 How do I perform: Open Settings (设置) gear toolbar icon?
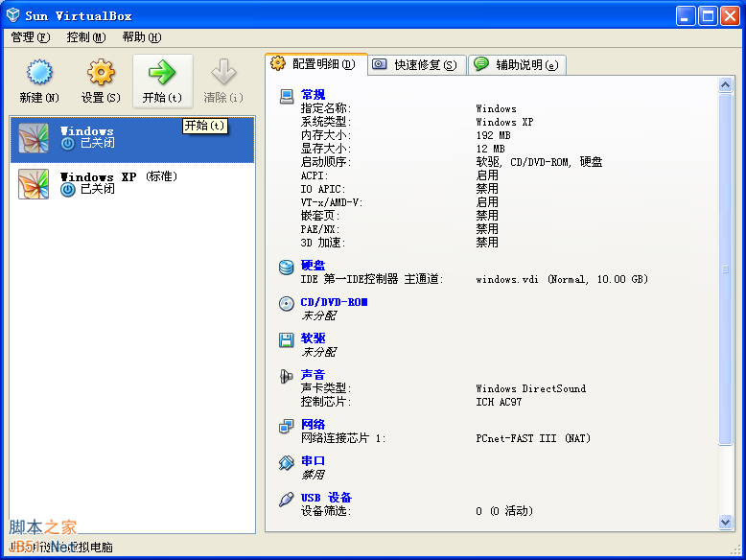pos(101,72)
